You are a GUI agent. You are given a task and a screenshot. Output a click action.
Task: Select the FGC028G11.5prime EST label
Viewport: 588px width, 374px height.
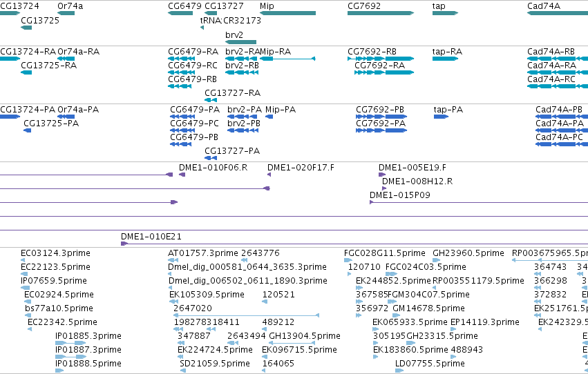[x=385, y=253]
